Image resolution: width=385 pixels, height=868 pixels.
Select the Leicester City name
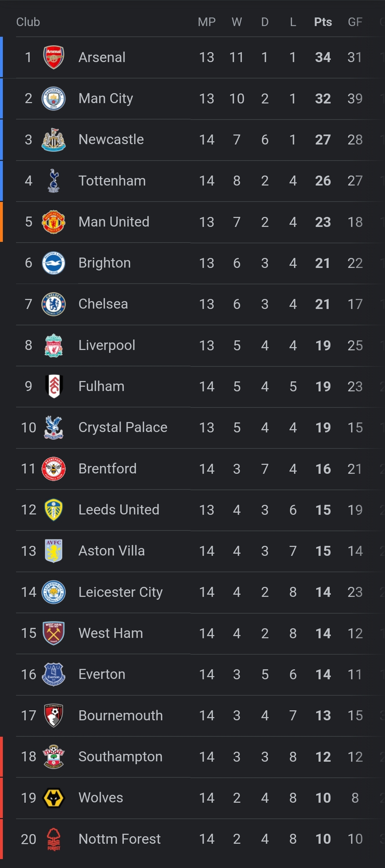[121, 592]
